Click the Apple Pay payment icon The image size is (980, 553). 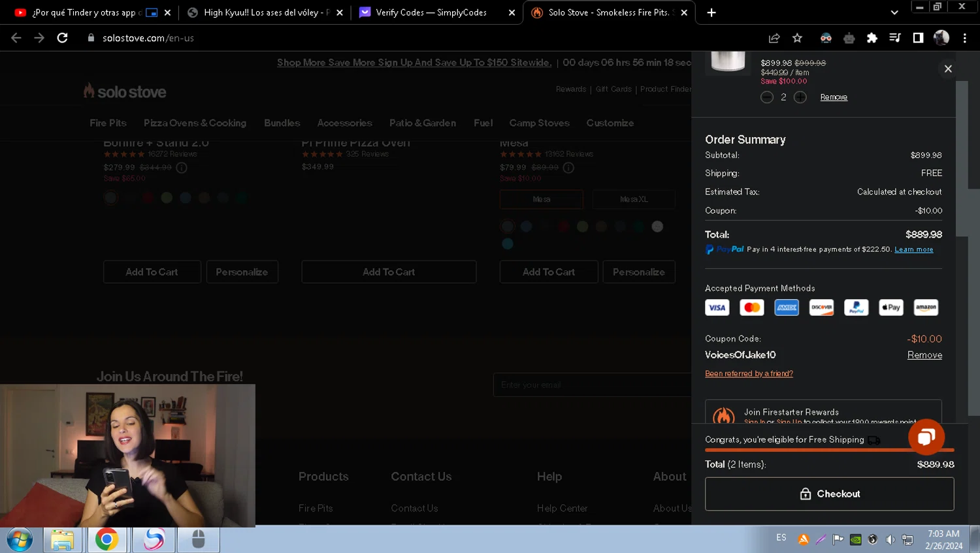click(891, 308)
